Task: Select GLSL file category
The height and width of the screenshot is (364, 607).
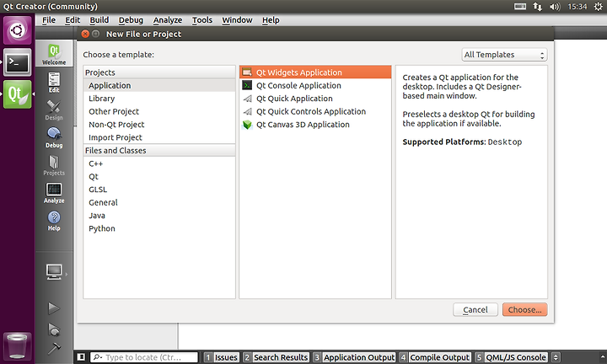Action: pyautogui.click(x=159, y=190)
